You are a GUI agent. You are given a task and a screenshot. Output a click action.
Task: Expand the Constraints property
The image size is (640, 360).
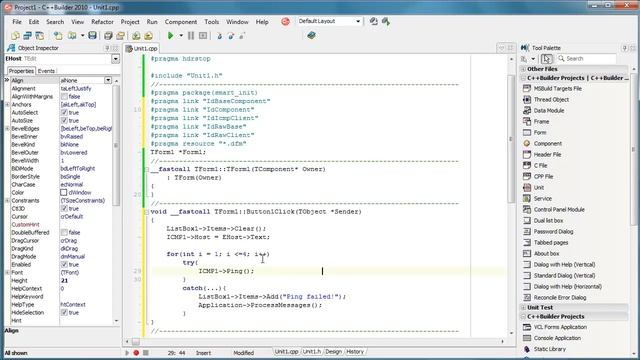click(x=7, y=201)
